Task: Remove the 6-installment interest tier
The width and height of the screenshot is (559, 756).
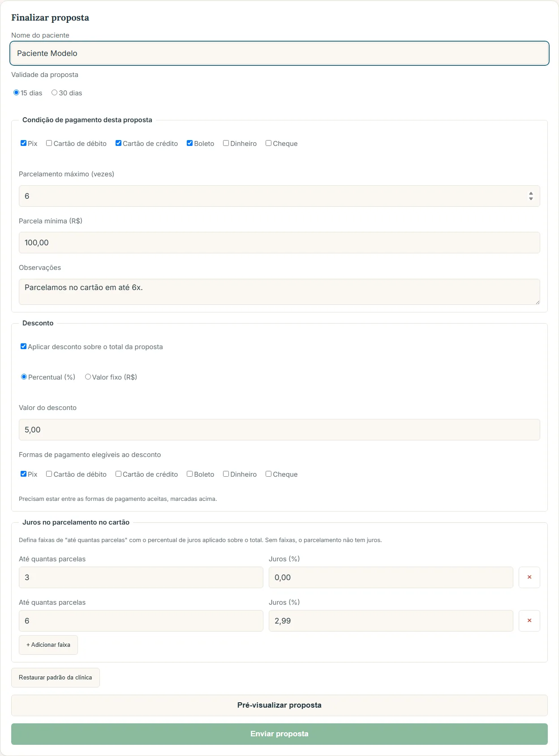Action: click(x=529, y=620)
